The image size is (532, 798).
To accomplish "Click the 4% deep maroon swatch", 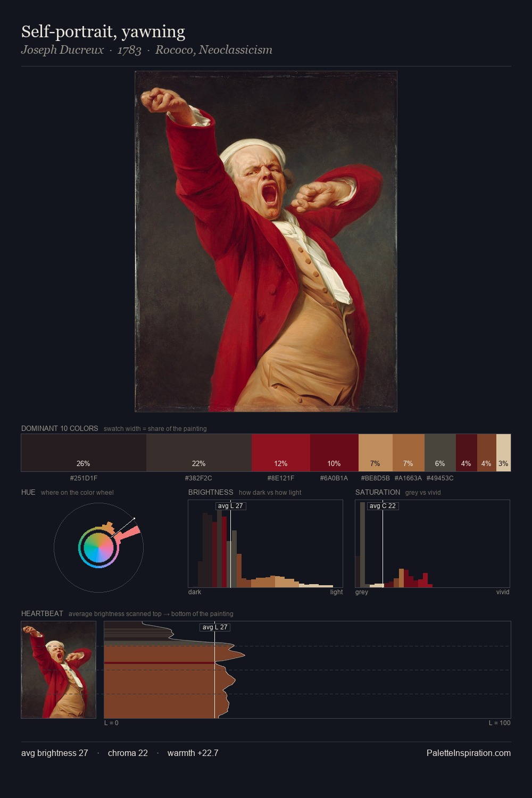I will coord(467,453).
